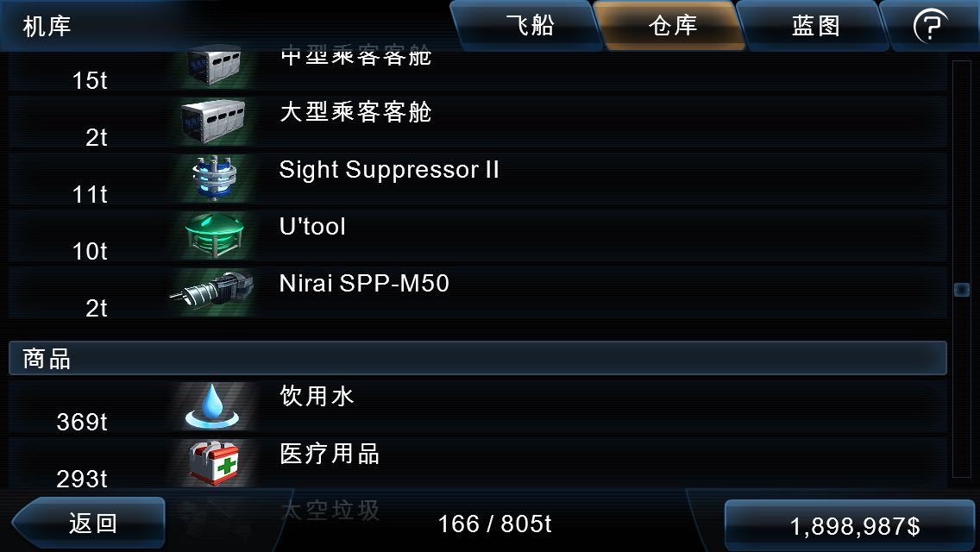Select the 饮用水 369t commodity row
The width and height of the screenshot is (980, 552).
coord(478,407)
